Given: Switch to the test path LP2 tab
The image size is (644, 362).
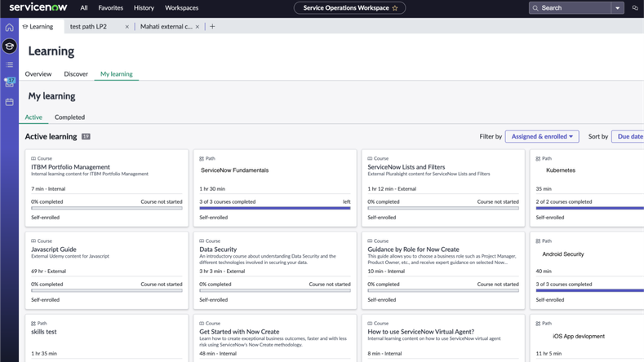Looking at the screenshot, I should [x=88, y=26].
